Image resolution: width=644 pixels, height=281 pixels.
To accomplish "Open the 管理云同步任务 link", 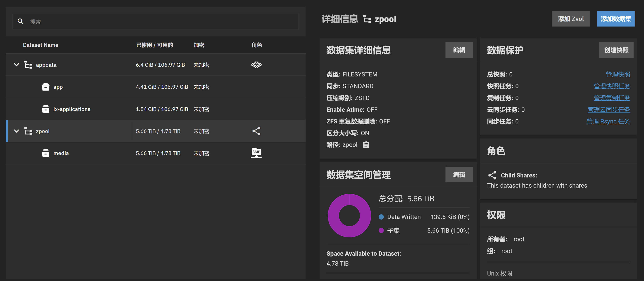I will click(609, 110).
